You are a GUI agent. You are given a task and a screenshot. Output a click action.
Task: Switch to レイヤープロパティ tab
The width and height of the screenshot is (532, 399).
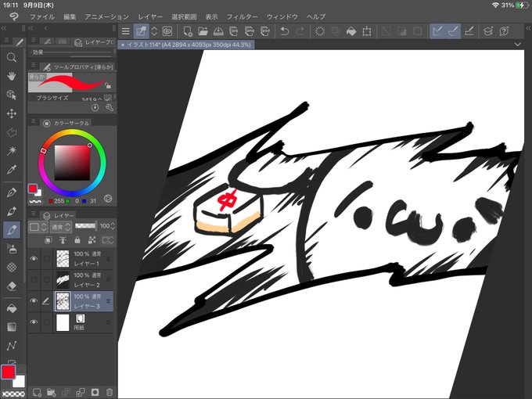(x=94, y=42)
